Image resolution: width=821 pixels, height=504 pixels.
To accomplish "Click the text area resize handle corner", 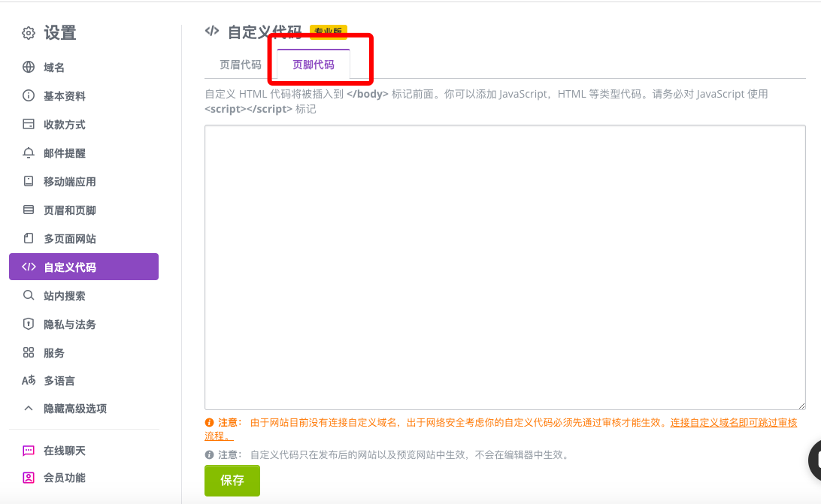I will 801,406.
